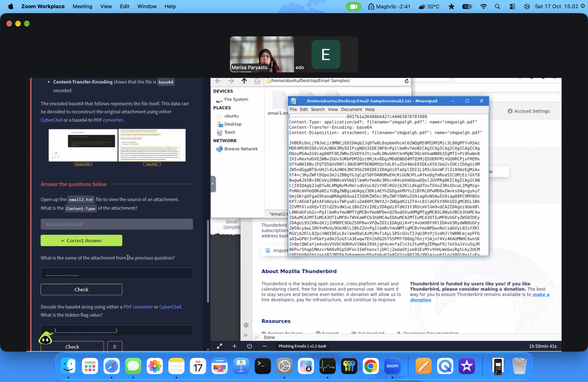Open the Document menu in Mousepad
Screen dimensions: 588x382
351,109
